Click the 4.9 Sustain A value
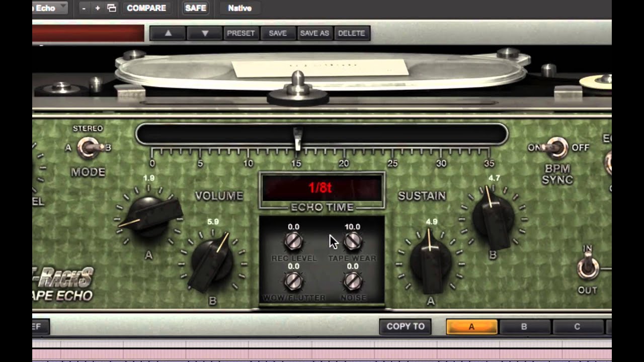The image size is (644, 362). (431, 221)
